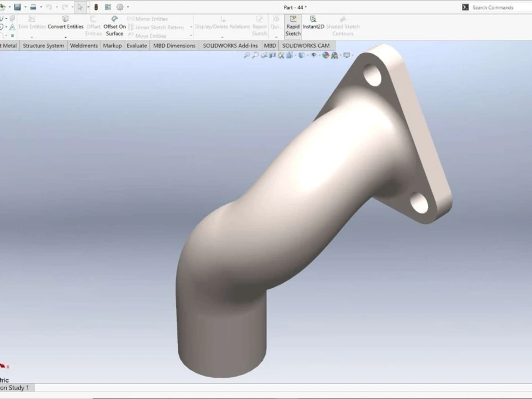
Task: Open MBD Dimensions tab
Action: click(174, 45)
